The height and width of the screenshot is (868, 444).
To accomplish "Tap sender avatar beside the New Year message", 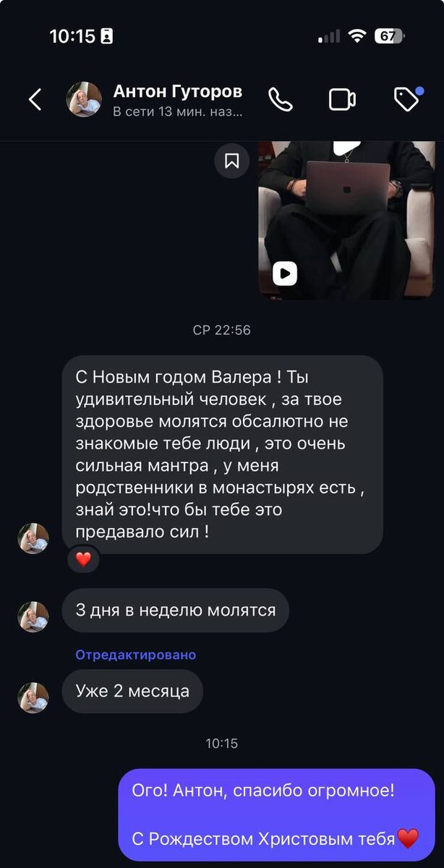I will (x=33, y=538).
